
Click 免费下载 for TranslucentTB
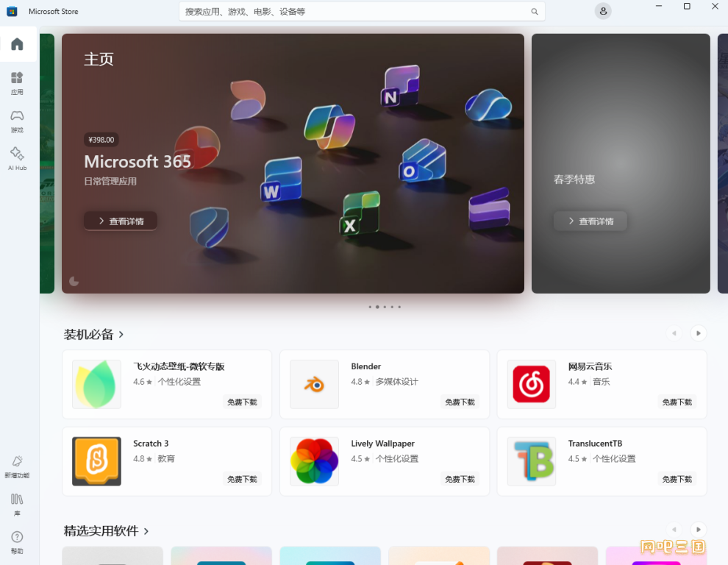tap(677, 479)
